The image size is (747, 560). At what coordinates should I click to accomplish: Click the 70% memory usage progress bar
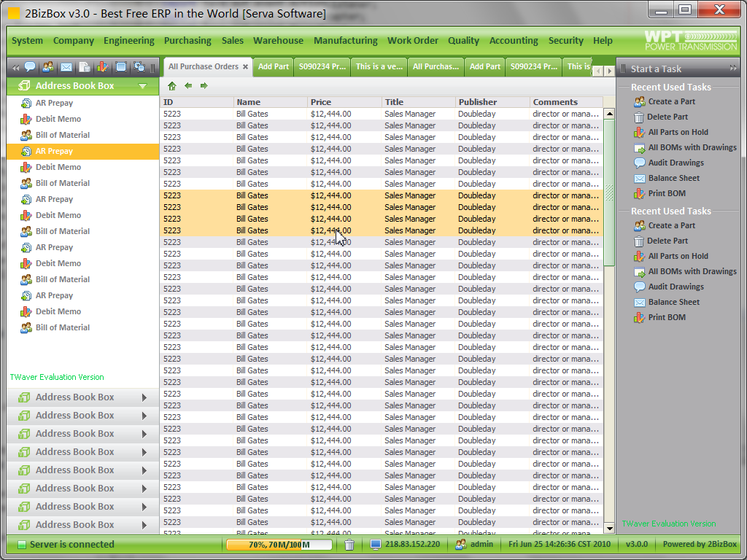(x=279, y=544)
